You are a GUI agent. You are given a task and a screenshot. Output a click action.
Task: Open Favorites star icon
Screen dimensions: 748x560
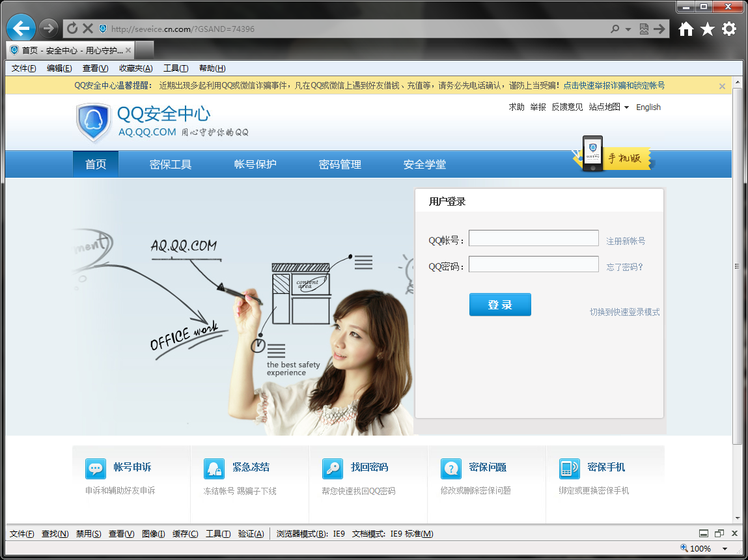click(x=708, y=29)
